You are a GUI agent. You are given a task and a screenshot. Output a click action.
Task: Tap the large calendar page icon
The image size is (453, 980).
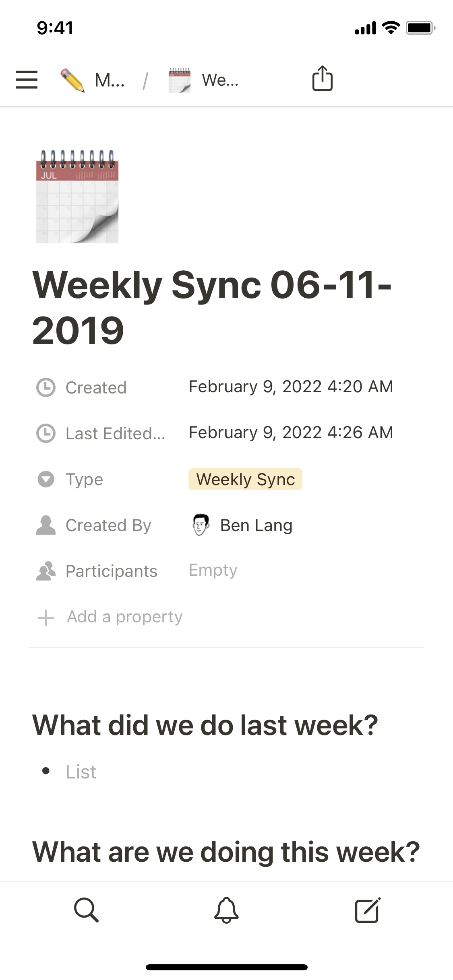(77, 196)
